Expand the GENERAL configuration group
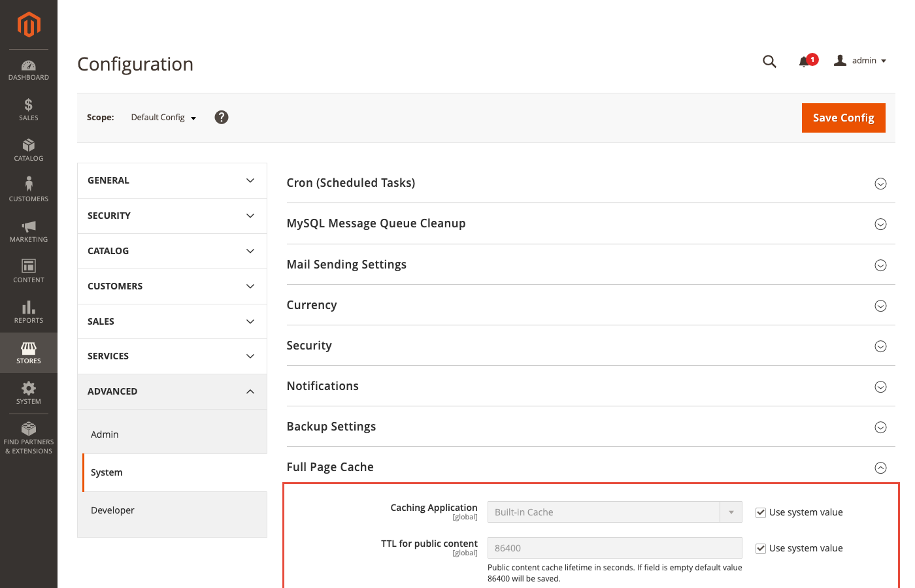 [172, 180]
